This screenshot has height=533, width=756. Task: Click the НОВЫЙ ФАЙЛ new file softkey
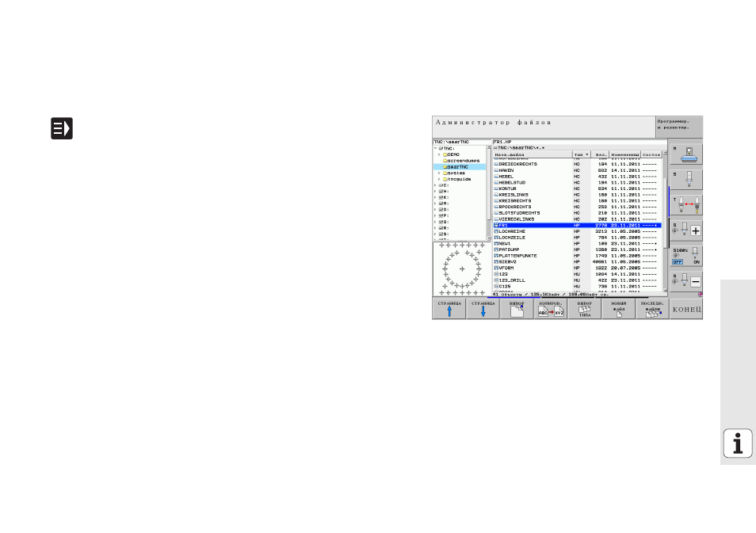coord(619,309)
